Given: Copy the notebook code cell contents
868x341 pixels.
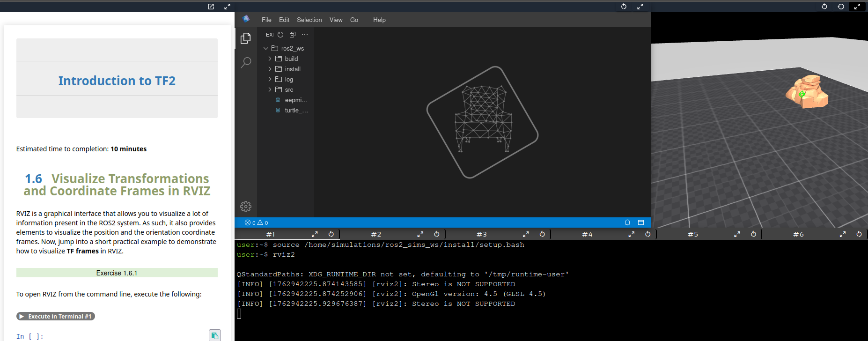Looking at the screenshot, I should pos(214,335).
